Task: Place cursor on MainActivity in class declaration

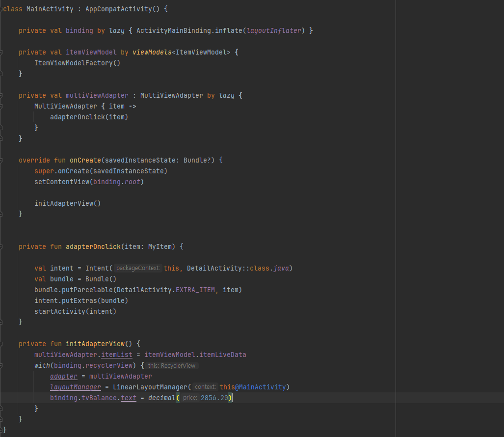Action: pos(50,9)
